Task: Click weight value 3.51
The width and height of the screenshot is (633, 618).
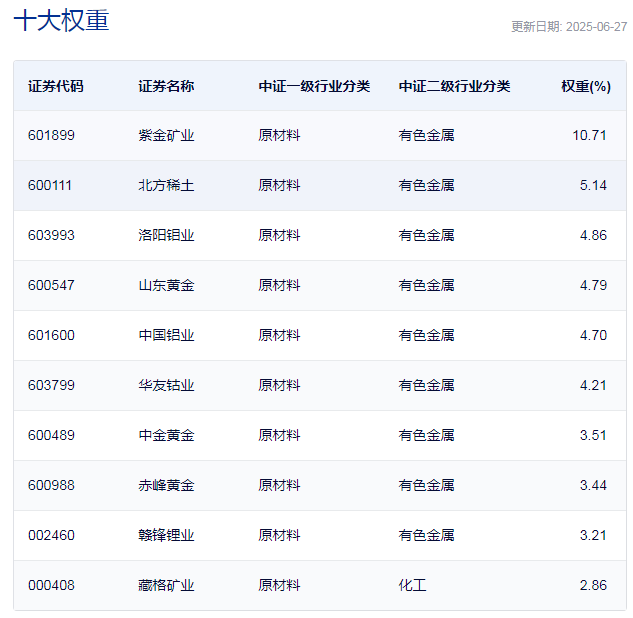Action: pos(593,436)
